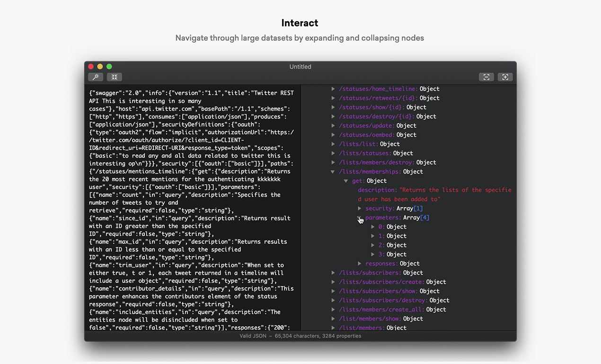Minify JSON using the compact icon
The width and height of the screenshot is (601, 364).
coord(114,77)
